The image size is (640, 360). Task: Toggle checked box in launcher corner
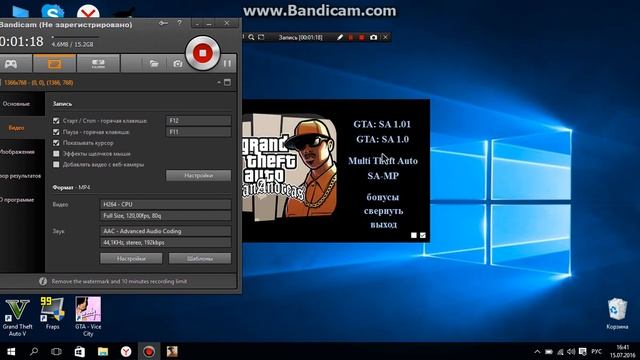click(423, 235)
